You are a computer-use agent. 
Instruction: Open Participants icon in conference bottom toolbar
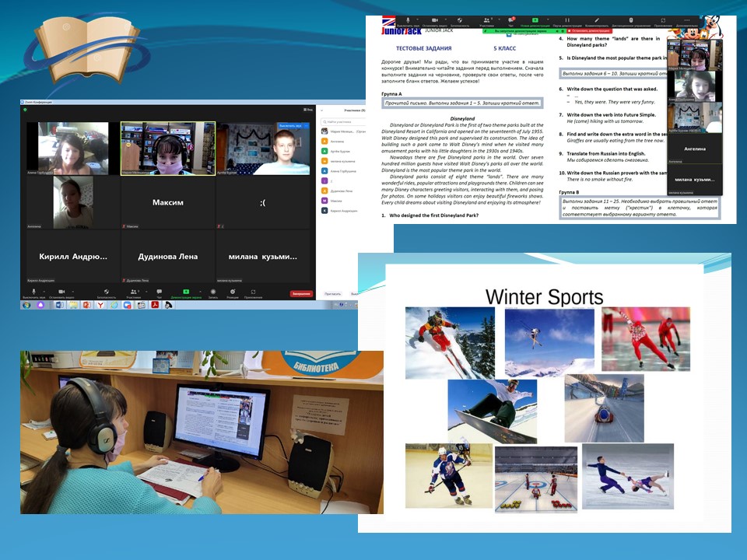133,292
